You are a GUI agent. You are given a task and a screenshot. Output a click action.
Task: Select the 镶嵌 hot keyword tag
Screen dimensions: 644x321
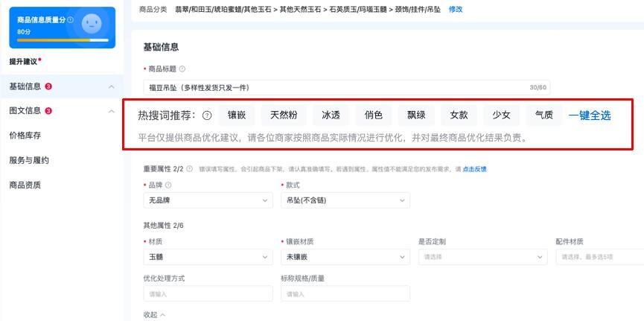237,115
